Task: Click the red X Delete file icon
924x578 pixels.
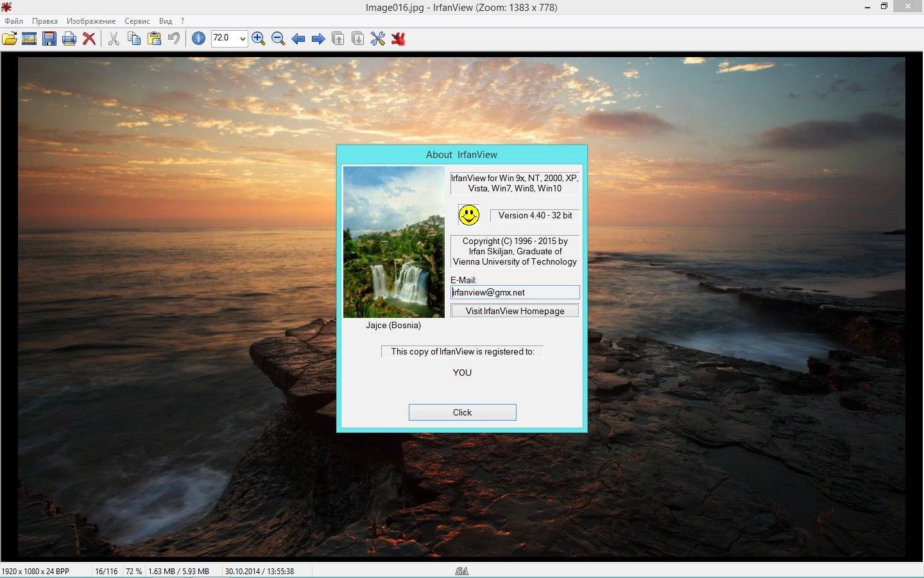Action: [x=89, y=39]
